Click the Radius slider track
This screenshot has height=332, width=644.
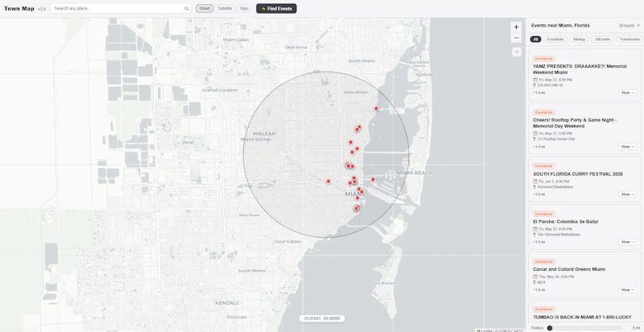[585, 328]
